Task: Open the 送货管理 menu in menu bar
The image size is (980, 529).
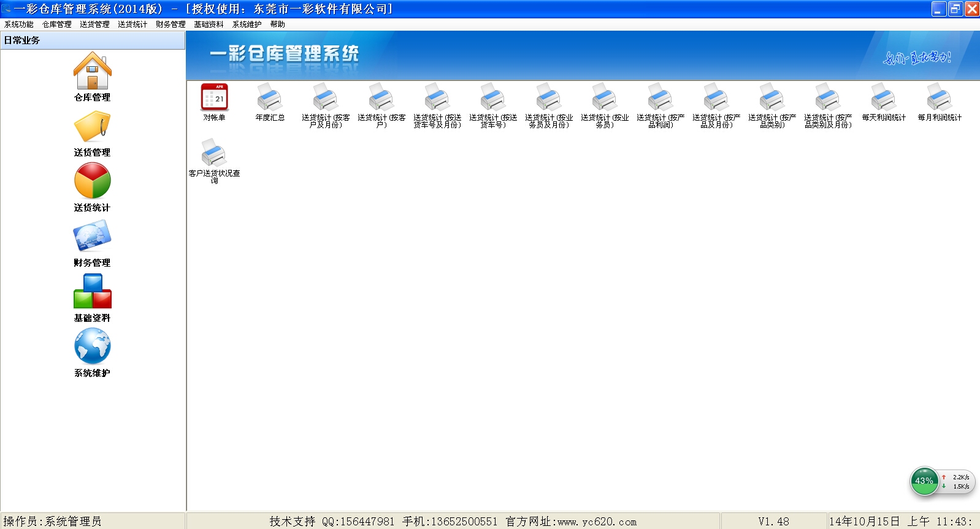Action: pyautogui.click(x=95, y=25)
